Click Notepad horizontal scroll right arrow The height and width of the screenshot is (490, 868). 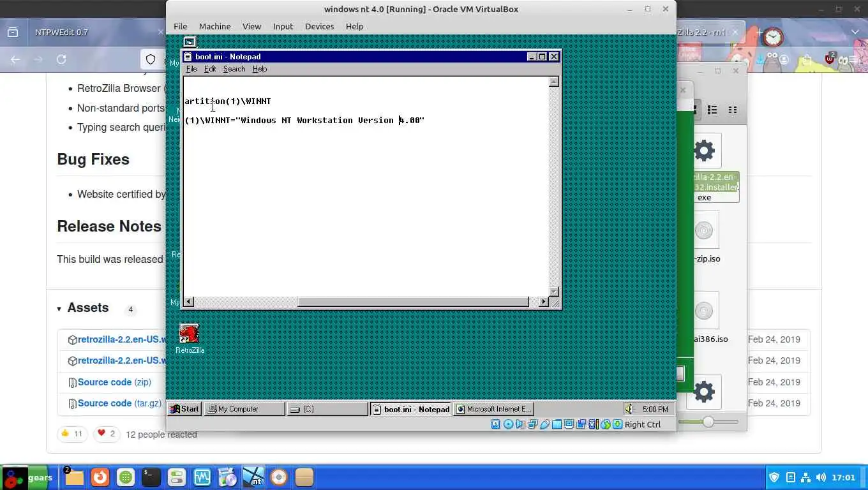point(544,302)
